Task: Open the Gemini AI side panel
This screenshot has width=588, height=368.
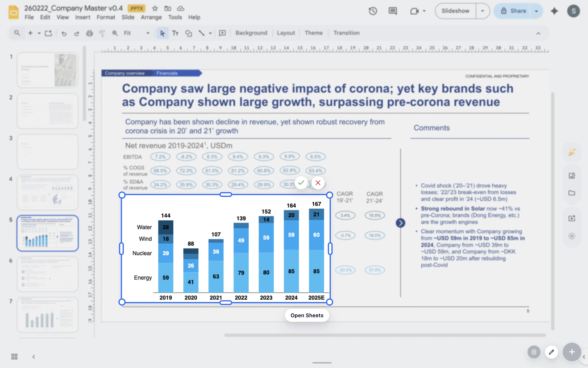Action: tap(555, 11)
